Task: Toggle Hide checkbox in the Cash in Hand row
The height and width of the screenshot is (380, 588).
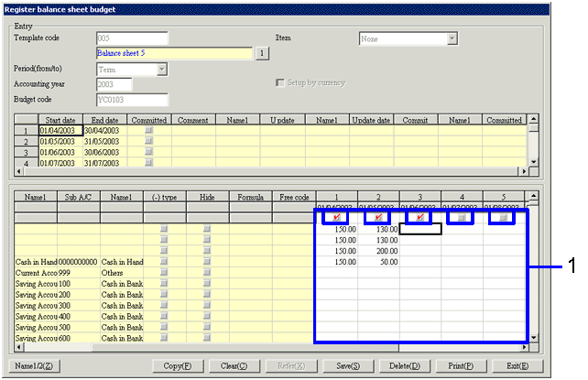Action: (x=207, y=262)
